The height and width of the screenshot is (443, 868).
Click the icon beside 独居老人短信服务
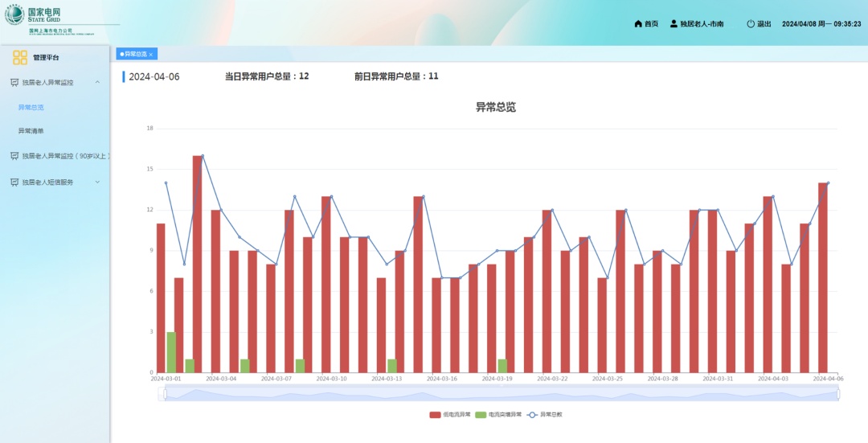[x=14, y=182]
